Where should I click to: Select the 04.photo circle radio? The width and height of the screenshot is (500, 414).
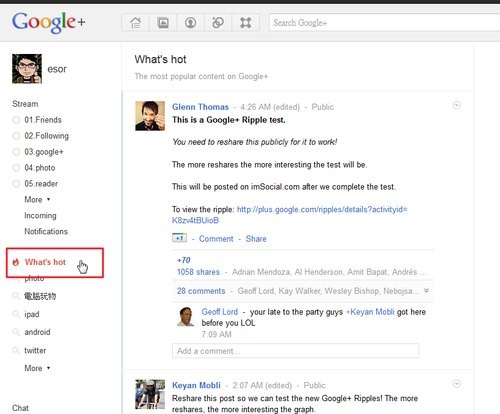16,168
